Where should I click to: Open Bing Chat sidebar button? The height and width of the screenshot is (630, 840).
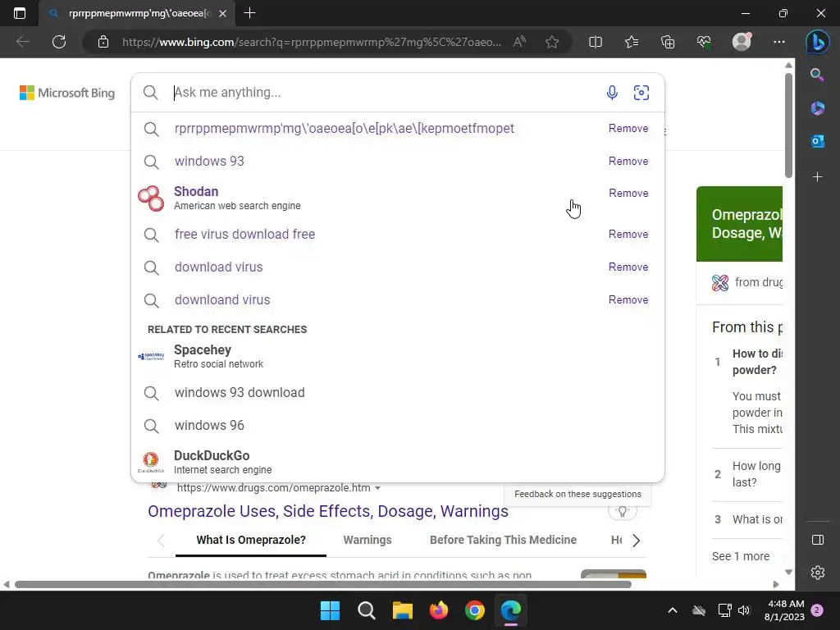click(818, 42)
